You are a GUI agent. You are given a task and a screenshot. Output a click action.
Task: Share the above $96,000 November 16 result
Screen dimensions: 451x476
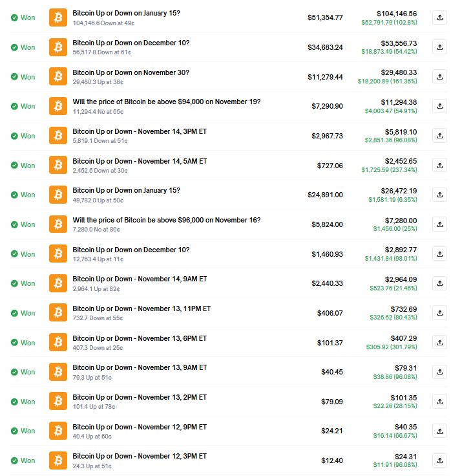click(x=439, y=224)
